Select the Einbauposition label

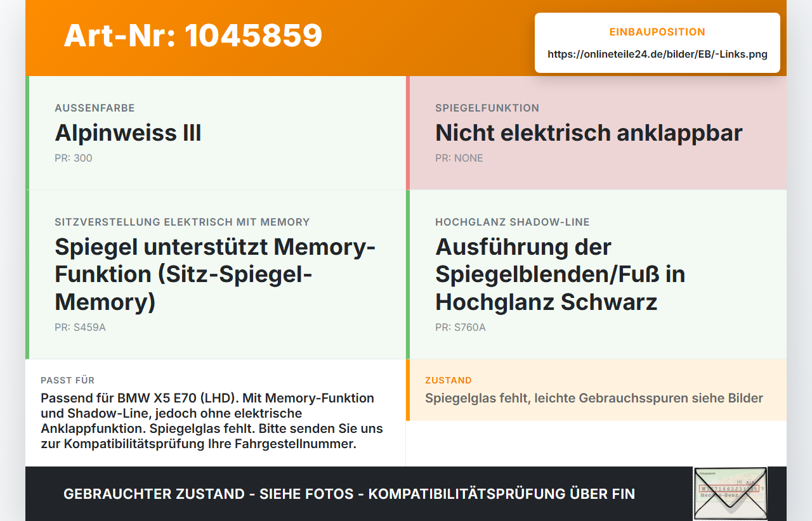coord(657,32)
